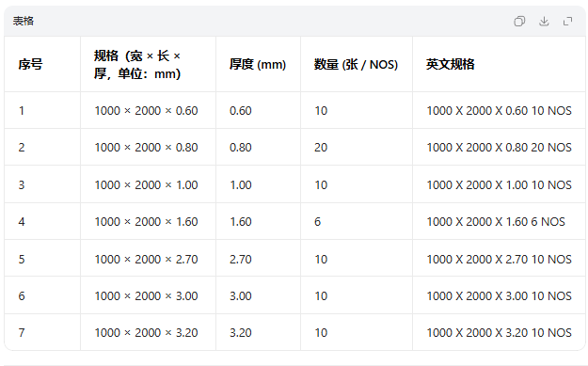Select the 规格 (宽 × 长 × 厚) header
The image size is (588, 366).
click(137, 65)
